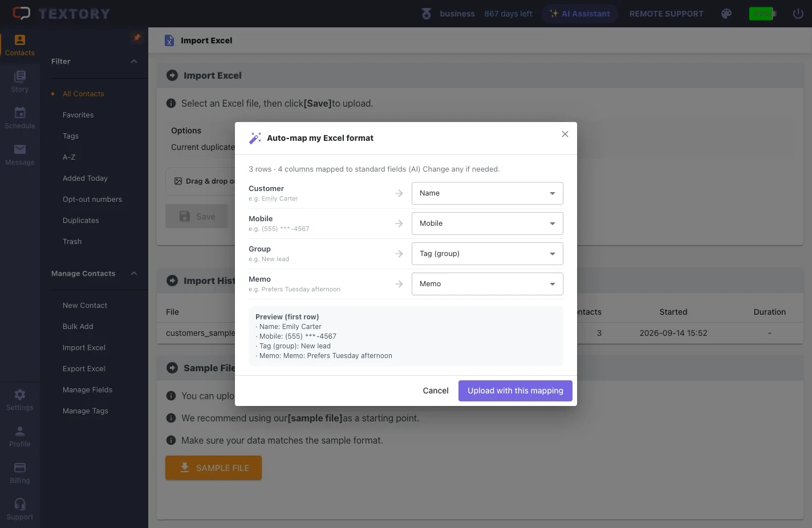The width and height of the screenshot is (812, 528).
Task: Click the green battery status indicator
Action: [x=762, y=14]
